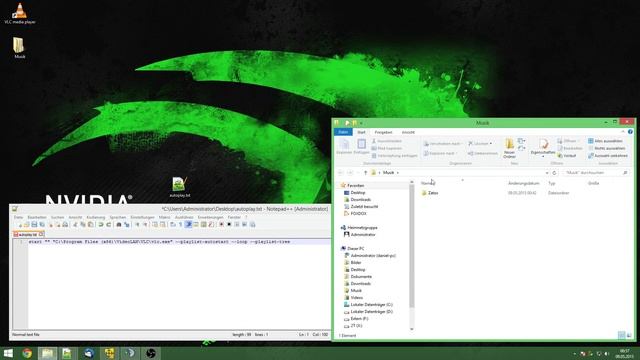Click the refresh icon next to address bar
Screen dimensions: 640x360
[554, 173]
